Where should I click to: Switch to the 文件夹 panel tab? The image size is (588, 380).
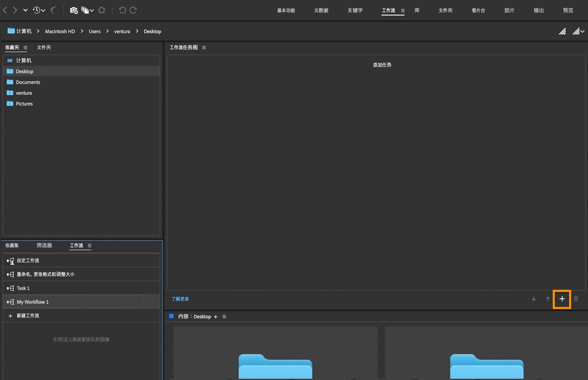(x=44, y=47)
